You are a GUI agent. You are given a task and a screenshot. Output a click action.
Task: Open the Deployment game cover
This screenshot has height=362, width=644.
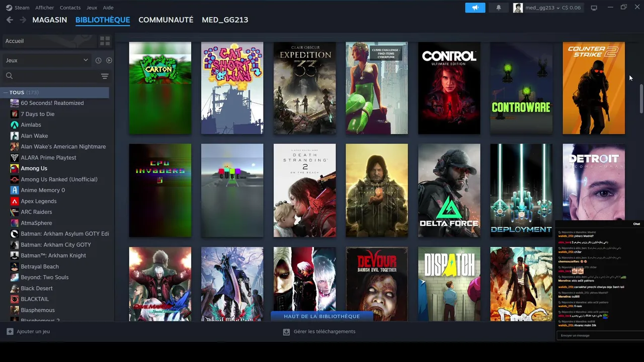[521, 191]
